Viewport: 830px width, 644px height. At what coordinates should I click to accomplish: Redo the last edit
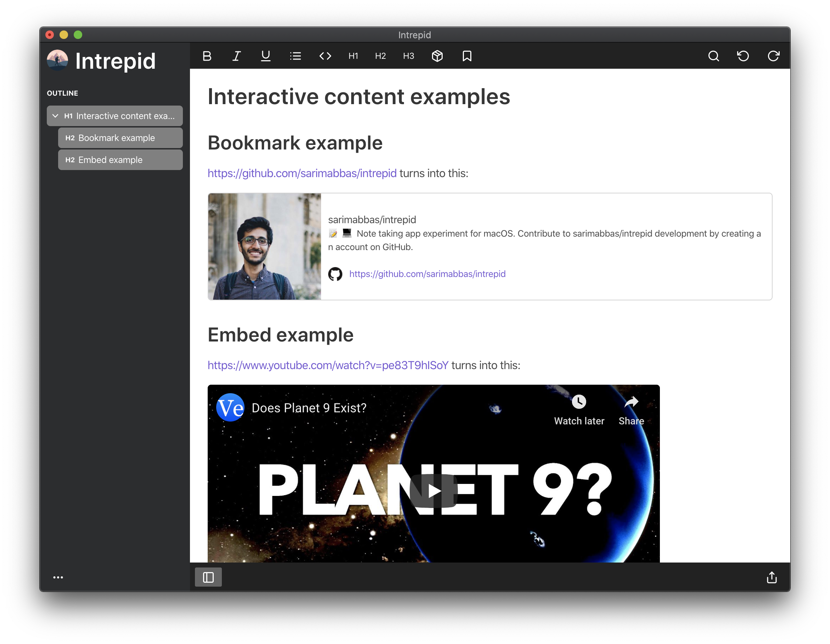[773, 56]
